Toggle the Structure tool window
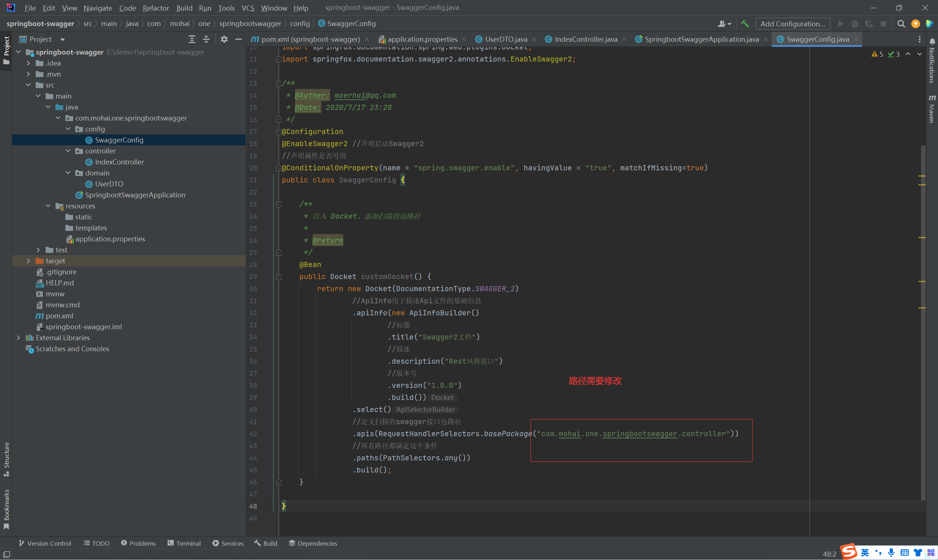This screenshot has height=560, width=938. 7,458
